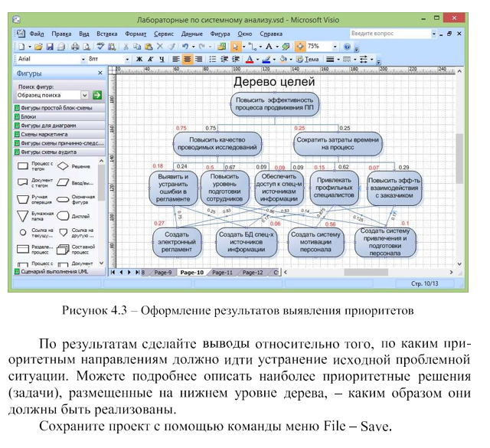
Task: Select the Pointer tool
Action: [x=235, y=47]
